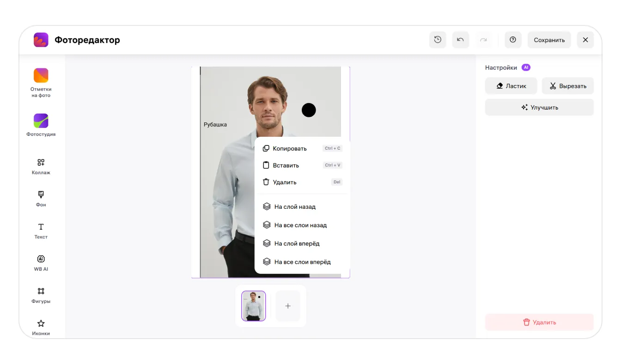This screenshot has height=364, width=621.
Task: Select the black circle on canvas
Action: click(x=309, y=110)
